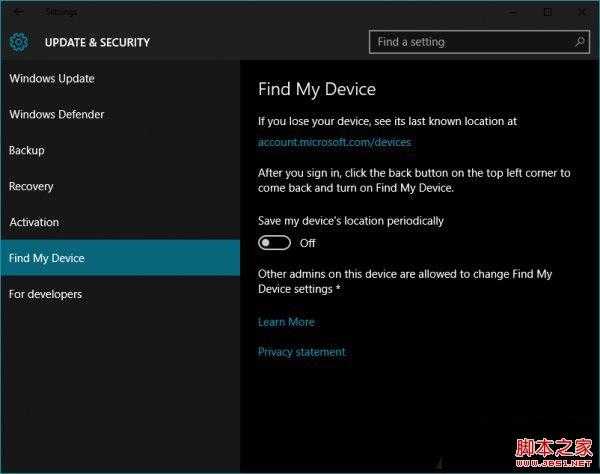
Task: Minimize the Settings window
Action: click(512, 12)
